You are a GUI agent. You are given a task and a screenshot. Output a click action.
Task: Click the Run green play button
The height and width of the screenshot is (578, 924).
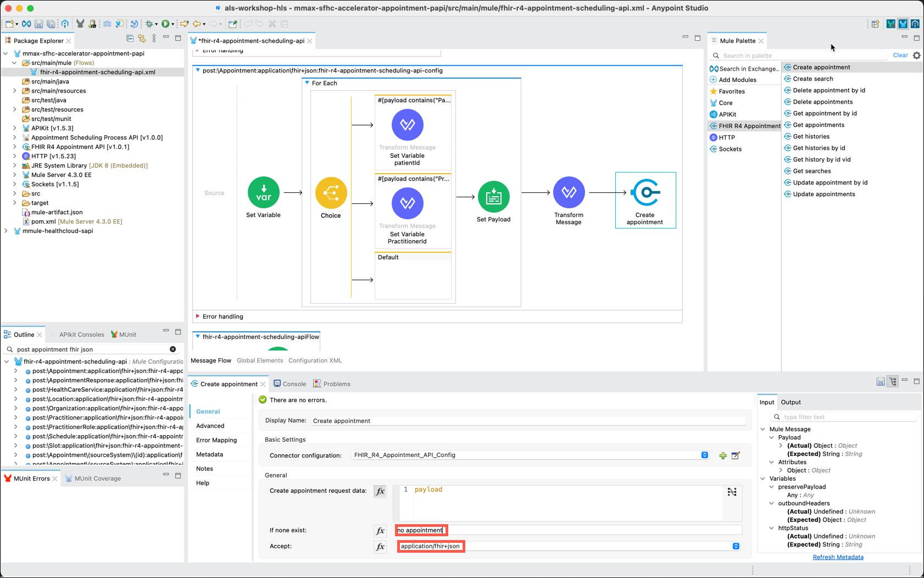(x=165, y=24)
